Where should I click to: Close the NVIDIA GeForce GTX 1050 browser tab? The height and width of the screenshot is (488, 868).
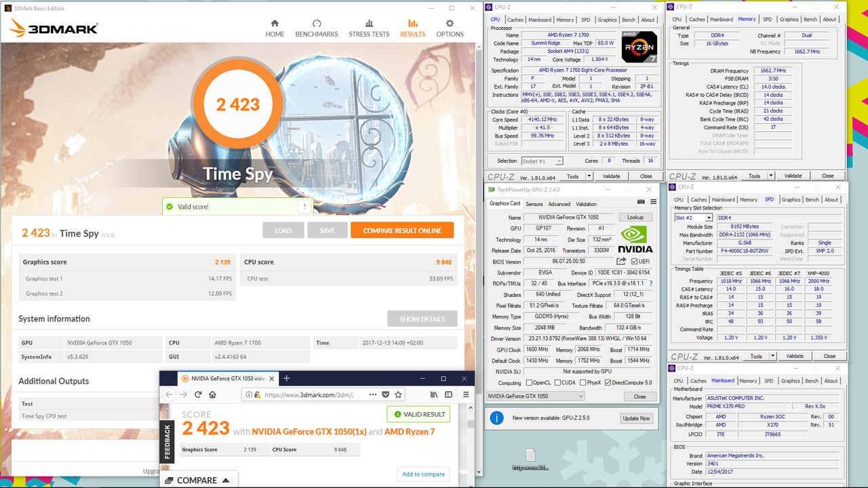[x=273, y=378]
